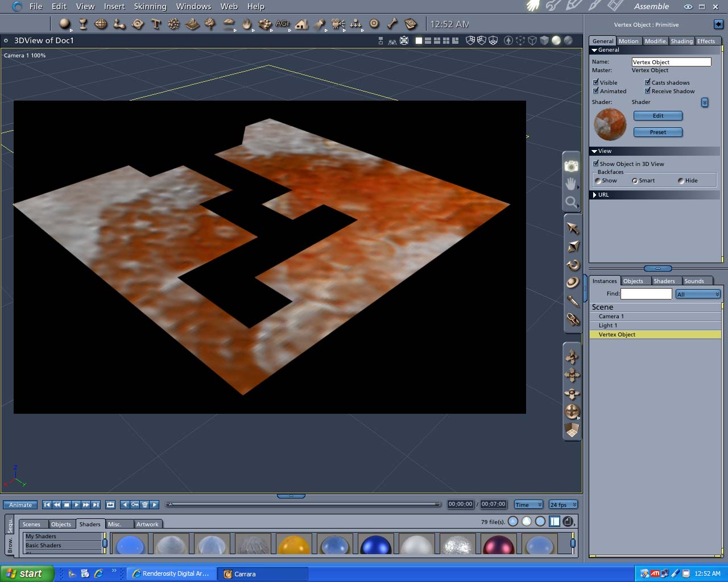Choose the hand pan tool
Screen dimensions: 728x582
click(x=571, y=184)
